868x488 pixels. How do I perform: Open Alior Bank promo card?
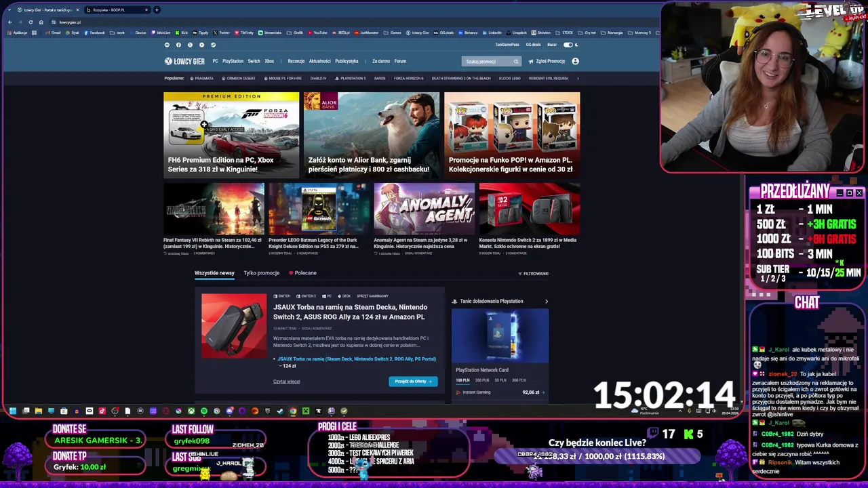pos(372,135)
